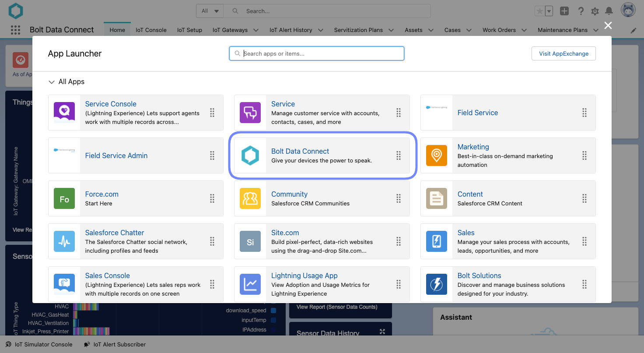
Task: Click drag handle on Community tile
Action: coord(399,198)
